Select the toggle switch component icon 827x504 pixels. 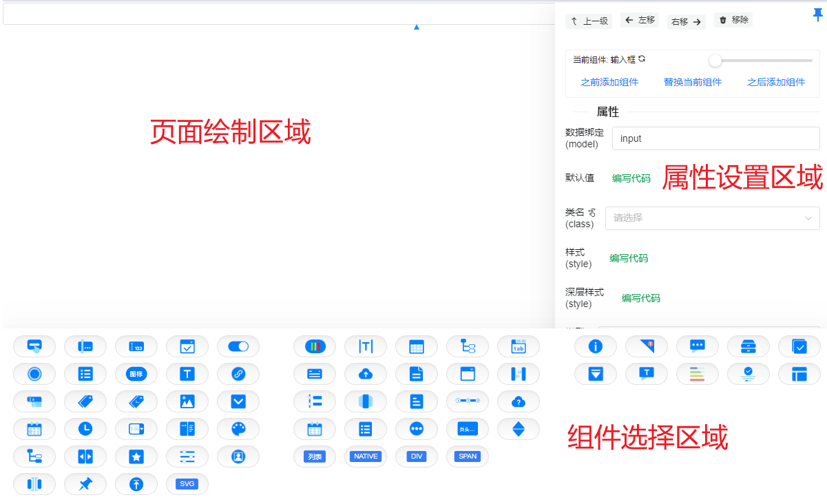238,346
